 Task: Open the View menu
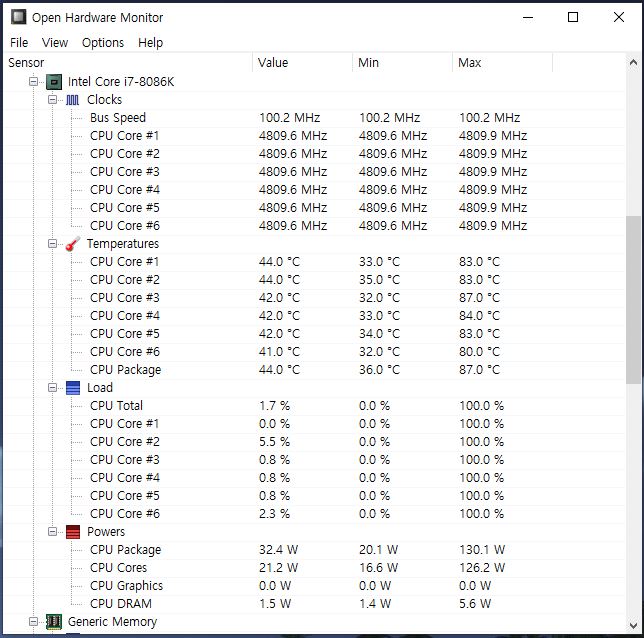[x=55, y=43]
